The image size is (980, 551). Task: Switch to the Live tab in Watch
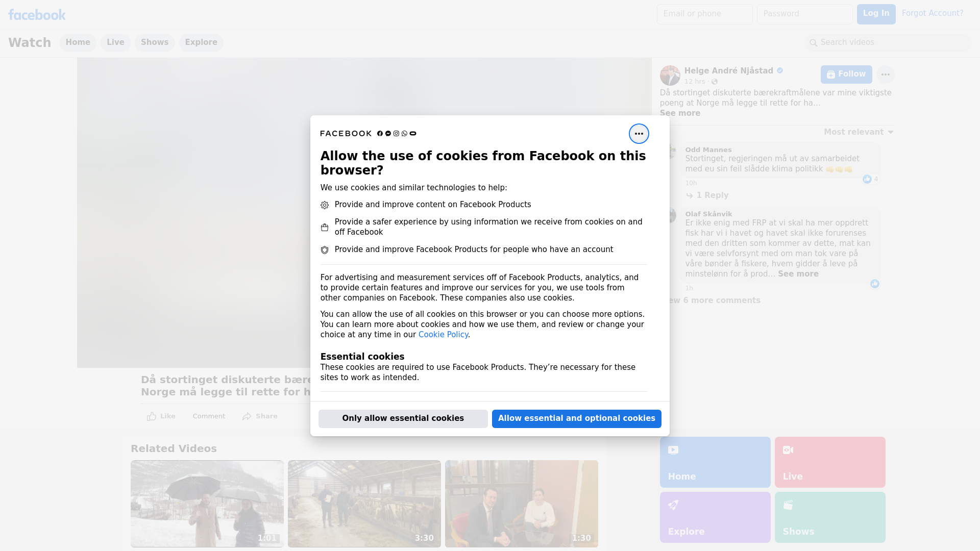[x=115, y=42]
